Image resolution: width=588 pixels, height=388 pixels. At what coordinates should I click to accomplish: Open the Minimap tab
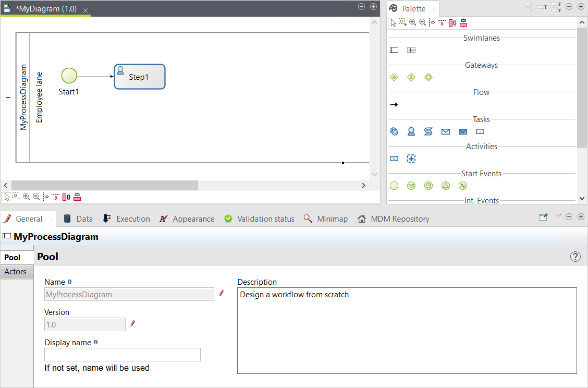(325, 219)
